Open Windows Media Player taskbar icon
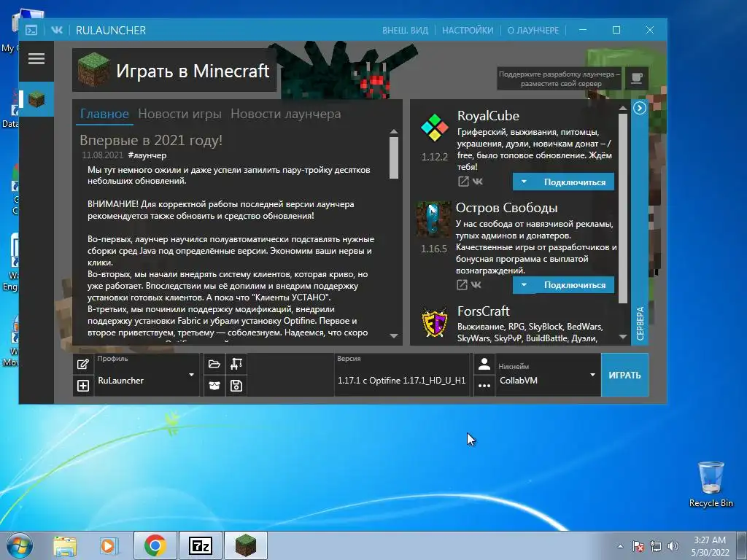The height and width of the screenshot is (560, 747). coord(109,545)
